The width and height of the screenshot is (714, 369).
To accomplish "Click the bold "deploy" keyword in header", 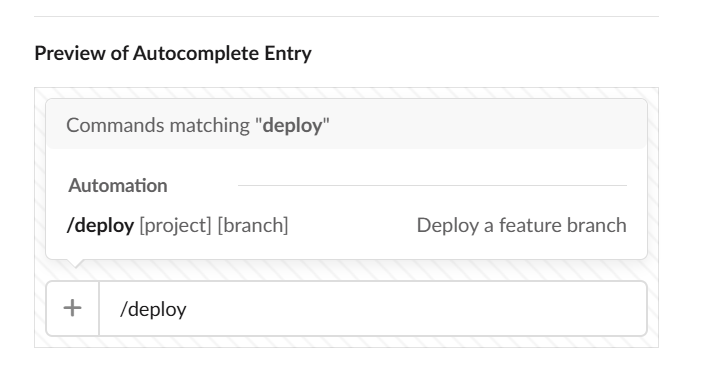I will coord(292,125).
